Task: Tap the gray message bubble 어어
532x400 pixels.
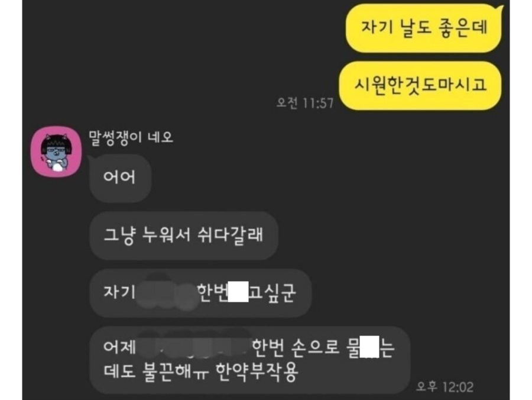Action: [x=120, y=178]
